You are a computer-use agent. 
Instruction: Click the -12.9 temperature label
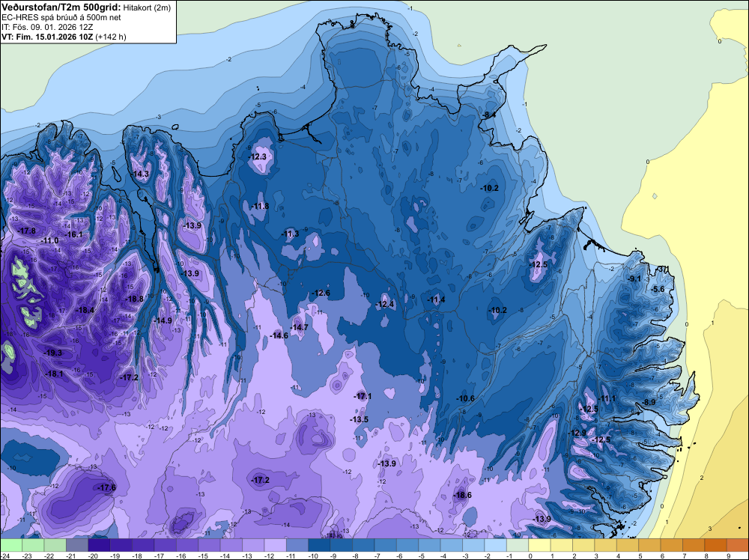(577, 433)
